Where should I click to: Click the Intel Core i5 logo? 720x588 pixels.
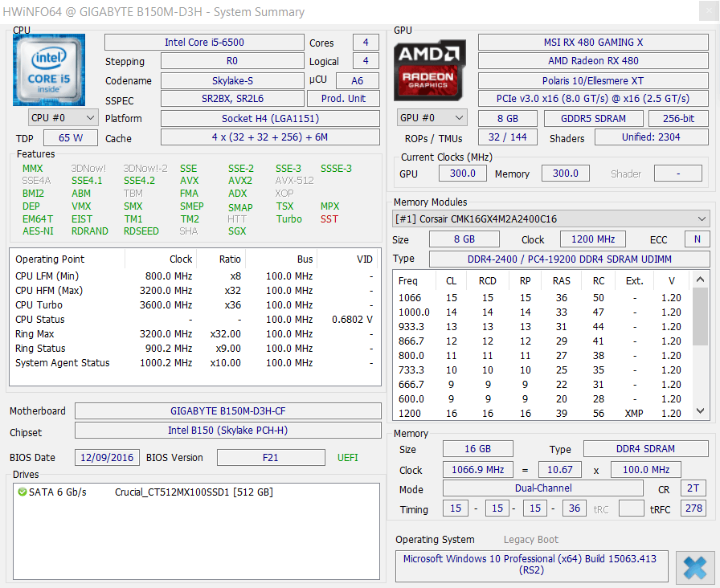49,69
